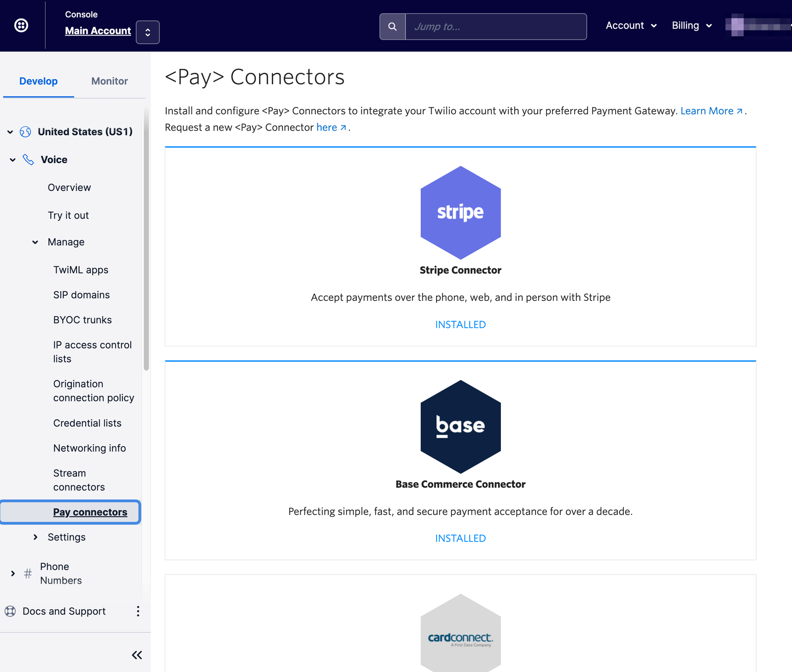Click inside the Jump to search field
792x672 pixels.
pos(495,26)
